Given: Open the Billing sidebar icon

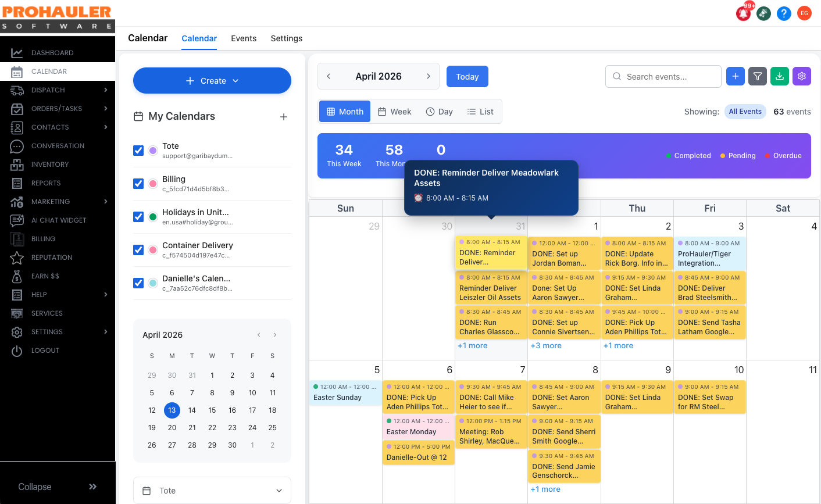Looking at the screenshot, I should point(17,239).
